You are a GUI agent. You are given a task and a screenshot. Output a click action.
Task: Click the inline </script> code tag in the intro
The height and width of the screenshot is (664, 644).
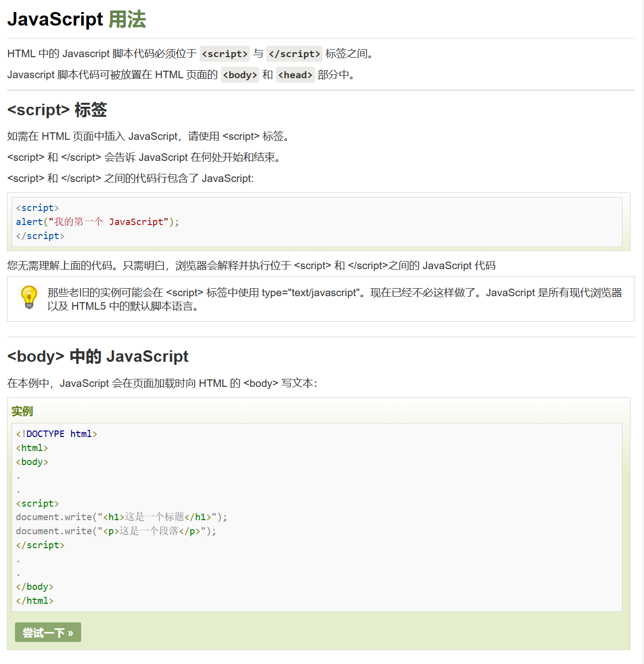click(294, 54)
